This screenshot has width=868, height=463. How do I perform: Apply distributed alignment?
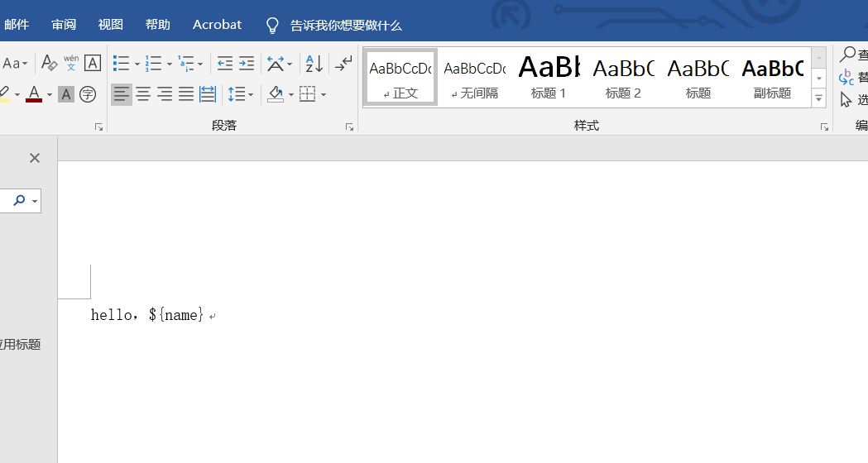coord(208,94)
